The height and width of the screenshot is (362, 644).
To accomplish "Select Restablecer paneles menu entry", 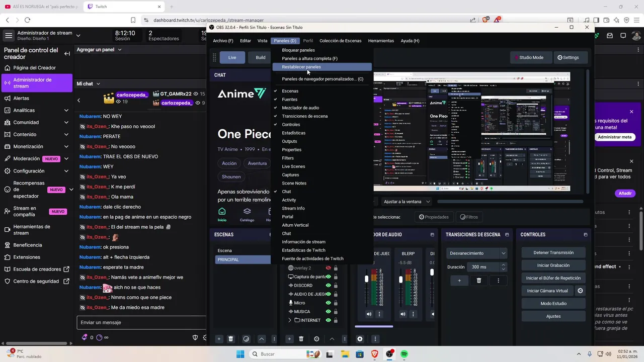I will (322, 67).
